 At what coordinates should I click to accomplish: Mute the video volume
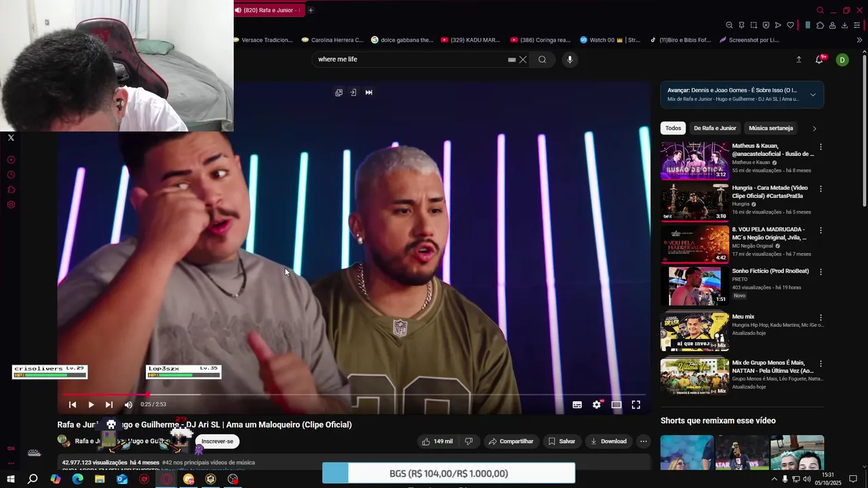pos(128,405)
